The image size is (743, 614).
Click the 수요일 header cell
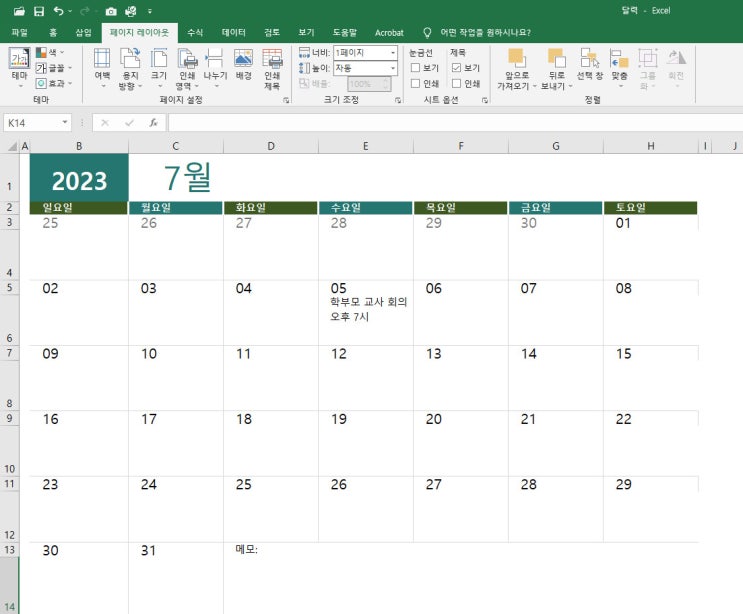[365, 208]
